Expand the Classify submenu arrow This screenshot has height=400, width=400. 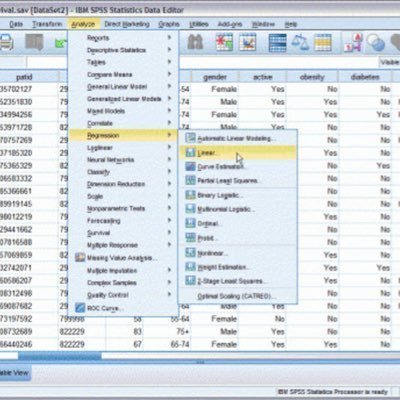pyautogui.click(x=169, y=172)
